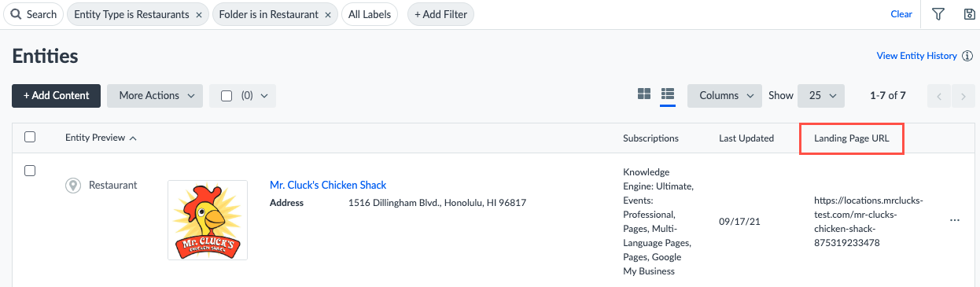Click the Add Content button
Viewport: 980px width, 287px height.
coord(56,96)
